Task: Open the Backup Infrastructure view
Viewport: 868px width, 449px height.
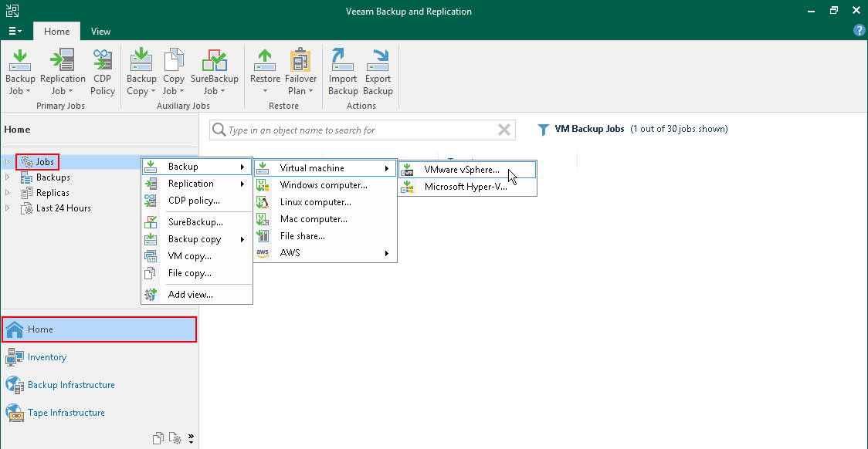Action: [71, 385]
